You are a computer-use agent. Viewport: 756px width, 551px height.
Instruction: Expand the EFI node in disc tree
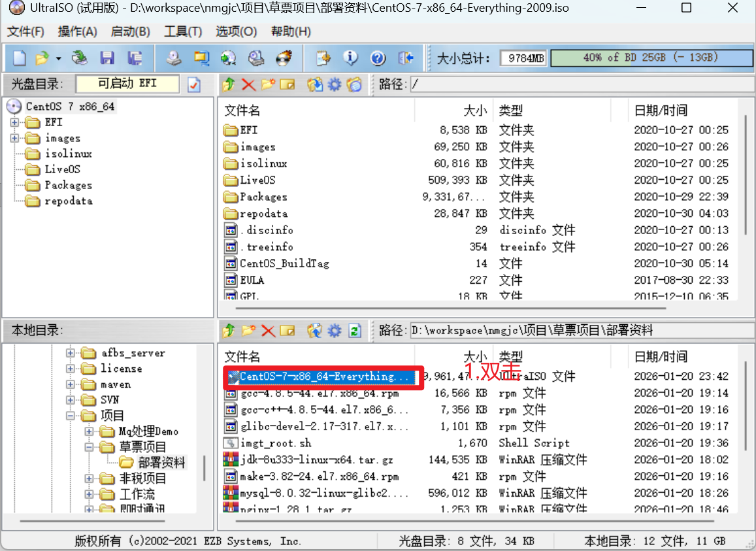coord(14,122)
